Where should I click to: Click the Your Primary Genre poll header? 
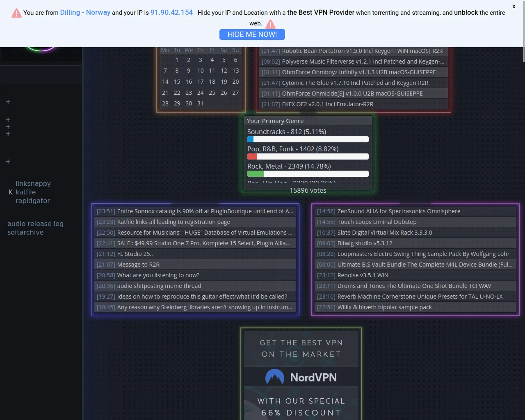click(308, 121)
